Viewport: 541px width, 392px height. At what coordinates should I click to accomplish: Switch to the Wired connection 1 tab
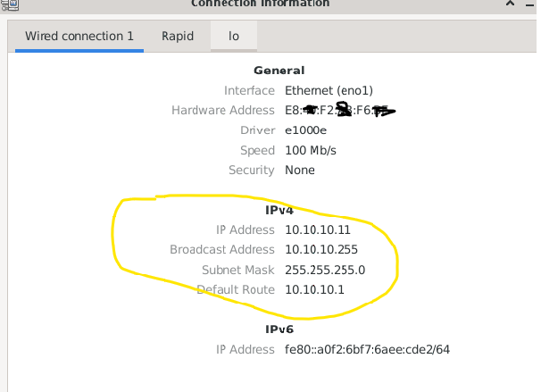point(79,36)
